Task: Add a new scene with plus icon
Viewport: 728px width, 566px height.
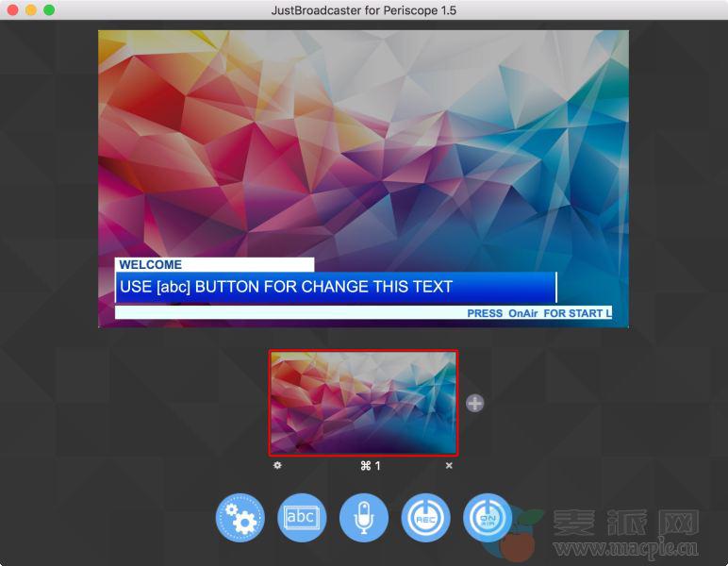Action: pos(475,403)
